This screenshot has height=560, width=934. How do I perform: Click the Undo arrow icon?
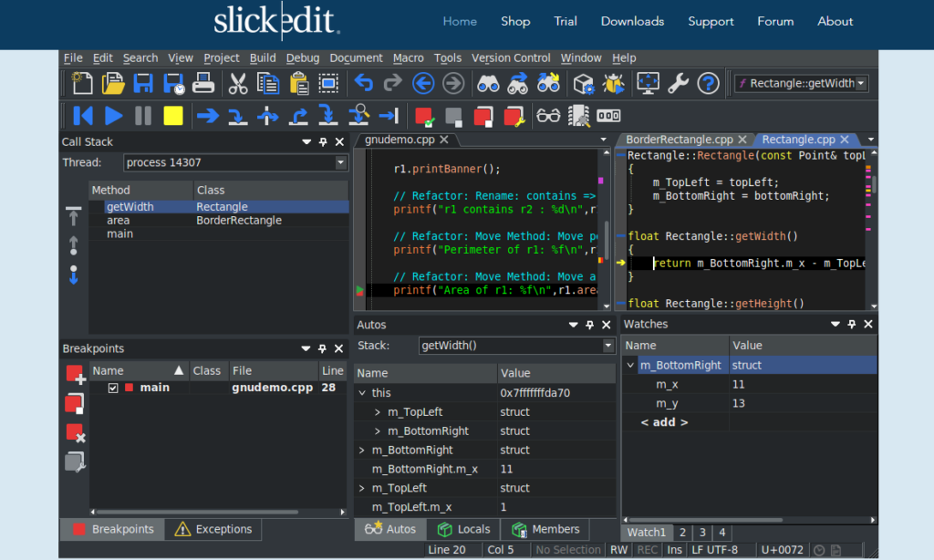[x=363, y=83]
